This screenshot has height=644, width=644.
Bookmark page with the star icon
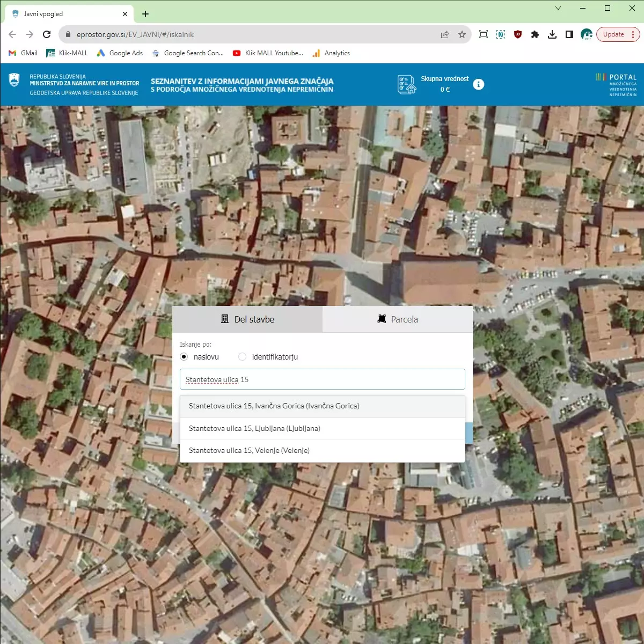462,34
